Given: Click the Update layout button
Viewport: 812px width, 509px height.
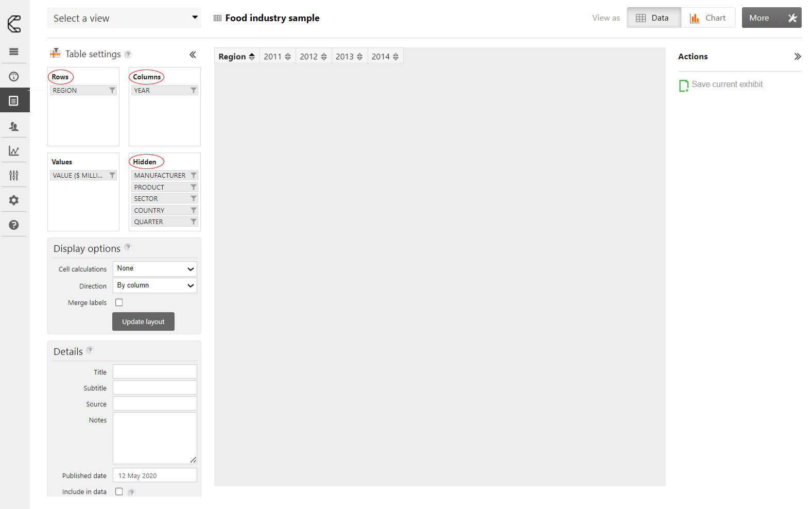Looking at the screenshot, I should pyautogui.click(x=143, y=321).
